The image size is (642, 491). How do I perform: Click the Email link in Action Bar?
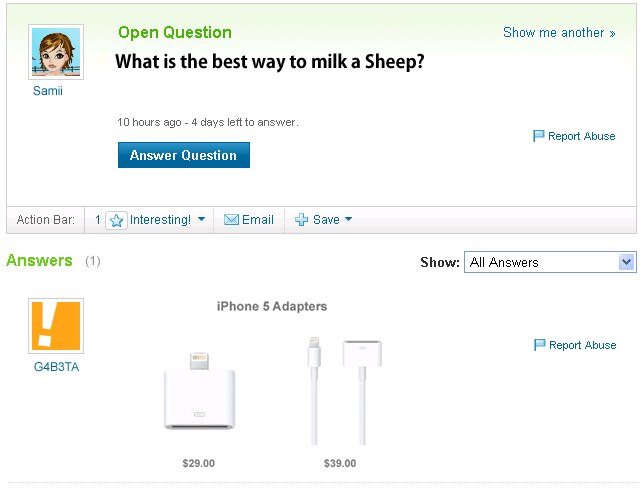[x=257, y=220]
